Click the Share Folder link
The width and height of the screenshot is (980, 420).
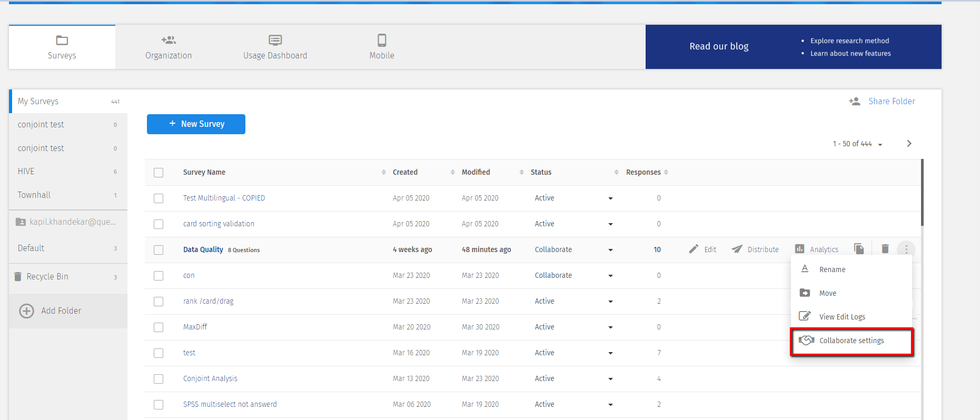[x=891, y=102]
